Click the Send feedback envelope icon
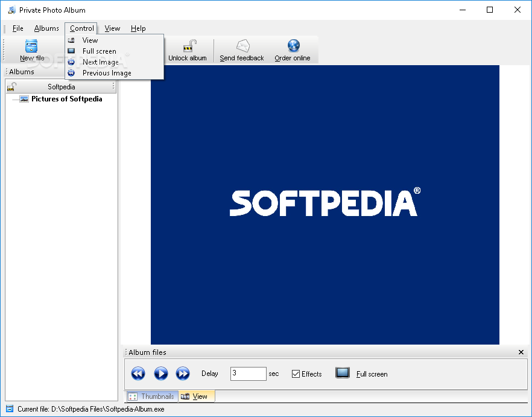Screen dimensions: 532x417 pyautogui.click(x=243, y=45)
